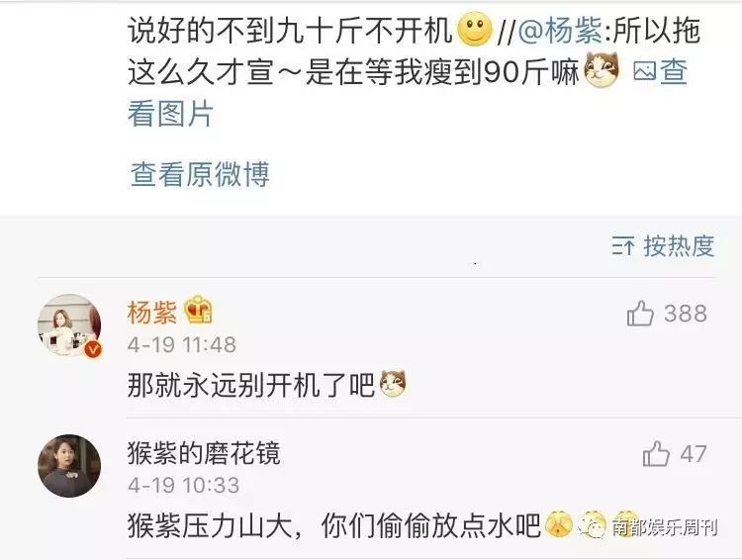
Task: Open 杨紫's profile from commenter name
Action: (x=152, y=313)
